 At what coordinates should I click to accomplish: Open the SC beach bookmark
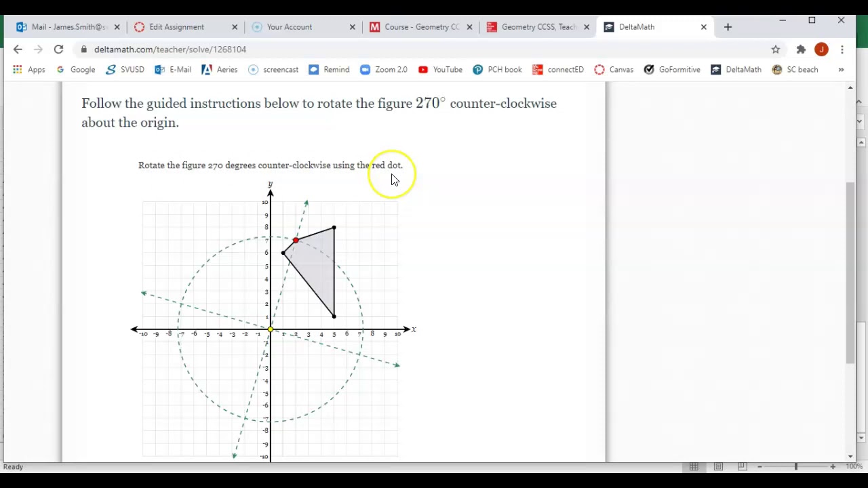tap(795, 70)
